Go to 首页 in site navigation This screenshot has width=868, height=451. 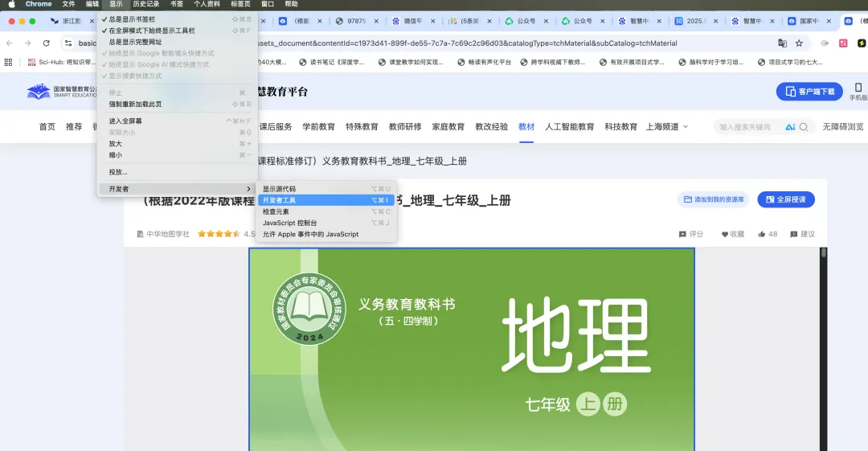point(47,127)
